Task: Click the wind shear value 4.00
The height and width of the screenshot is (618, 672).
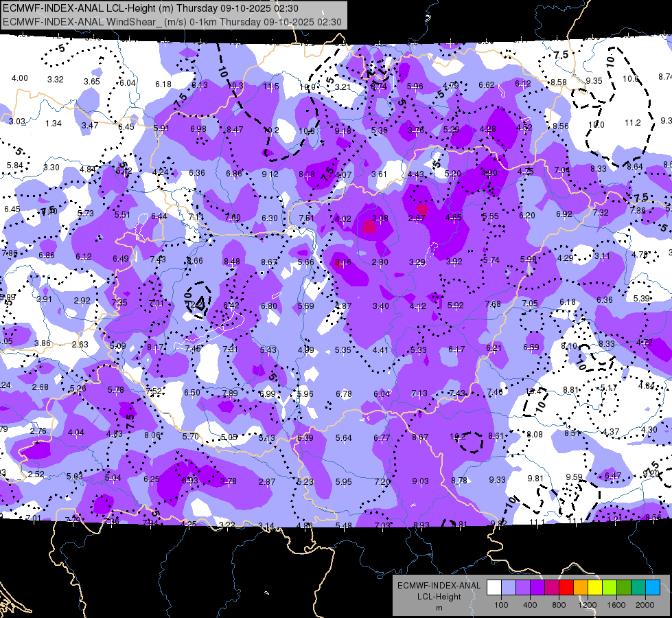Action: (x=19, y=78)
